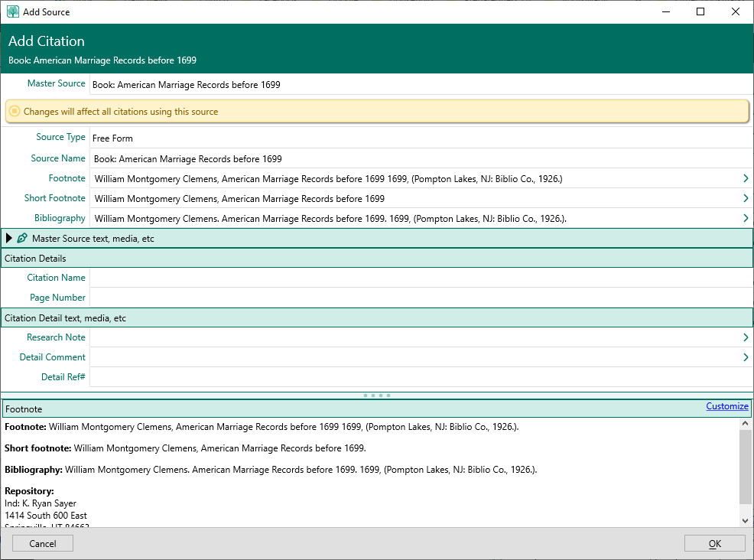Click the Master Source field value
This screenshot has height=560, width=754.
(421, 85)
